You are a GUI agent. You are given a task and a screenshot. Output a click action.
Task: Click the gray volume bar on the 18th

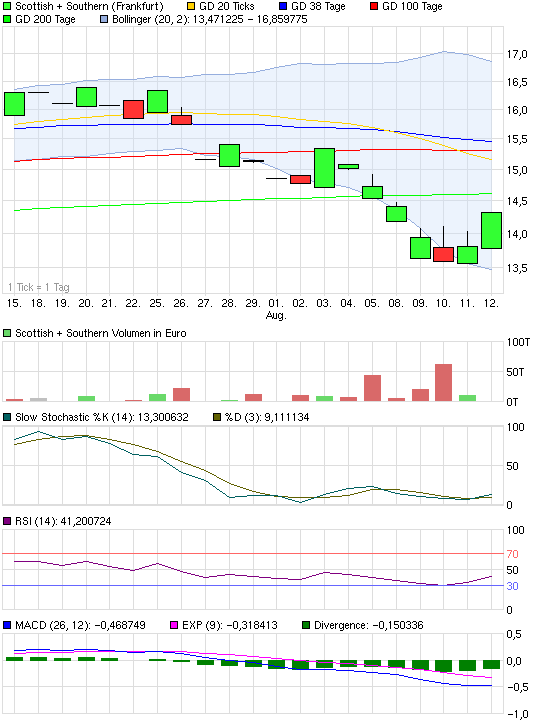click(x=38, y=399)
